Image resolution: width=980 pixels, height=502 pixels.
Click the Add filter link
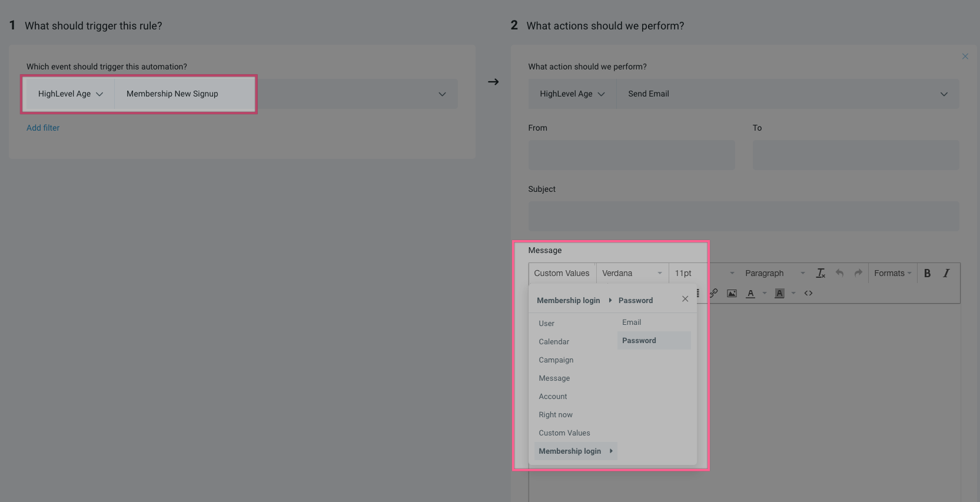pos(43,128)
